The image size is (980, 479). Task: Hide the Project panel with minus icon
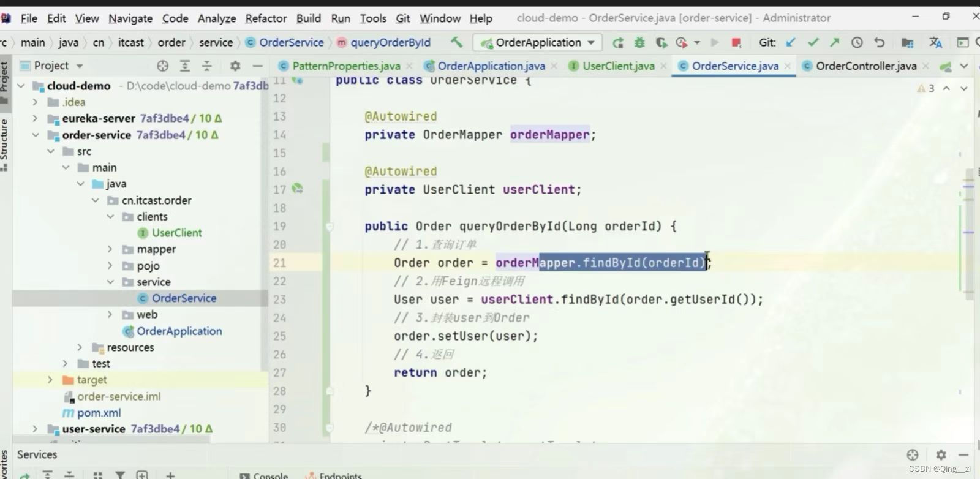[258, 66]
